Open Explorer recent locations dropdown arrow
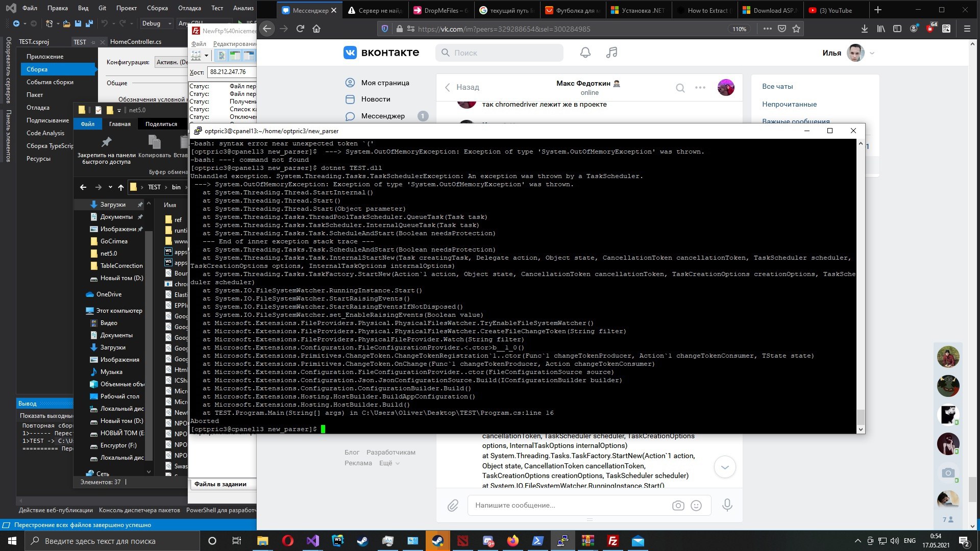Viewport: 980px width, 551px height. point(110,187)
